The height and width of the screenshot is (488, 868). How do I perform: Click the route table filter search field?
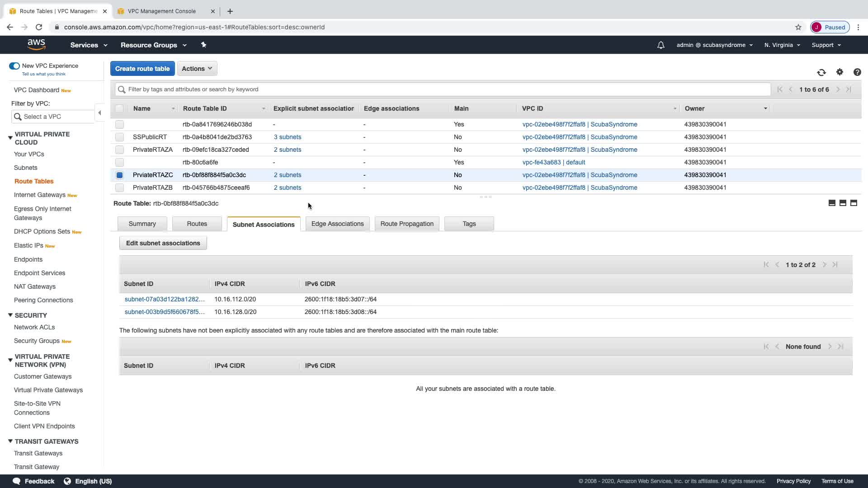pyautogui.click(x=443, y=89)
